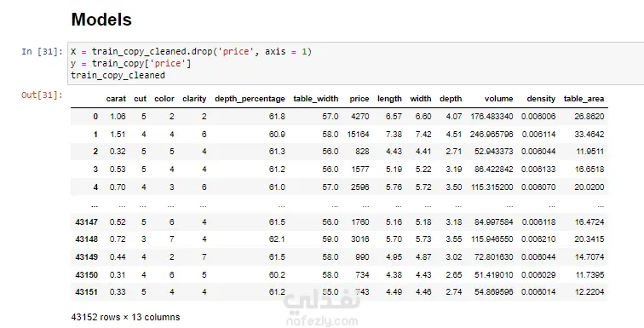Click the 'color' column header
644x328 pixels.
pyautogui.click(x=164, y=99)
